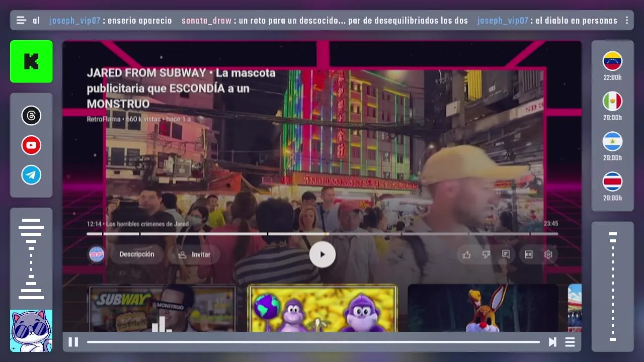644x362 pixels.
Task: Click the cat with sunglasses avatar
Action: [x=31, y=330]
